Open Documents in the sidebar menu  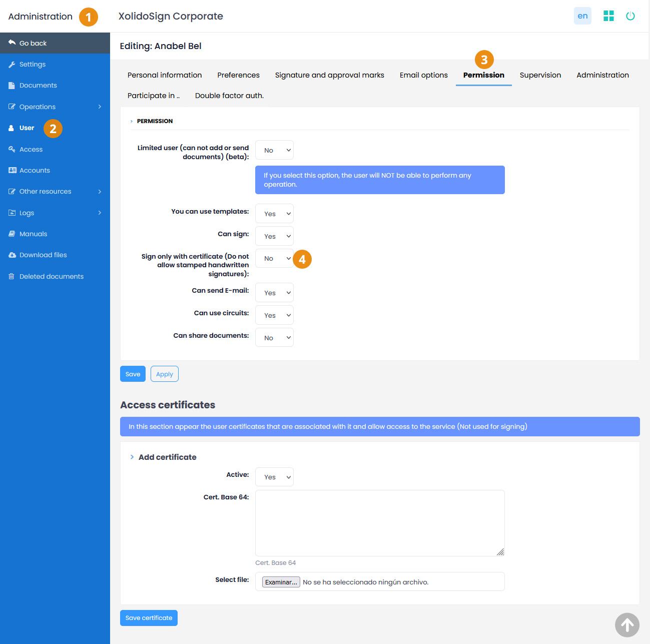click(x=55, y=86)
